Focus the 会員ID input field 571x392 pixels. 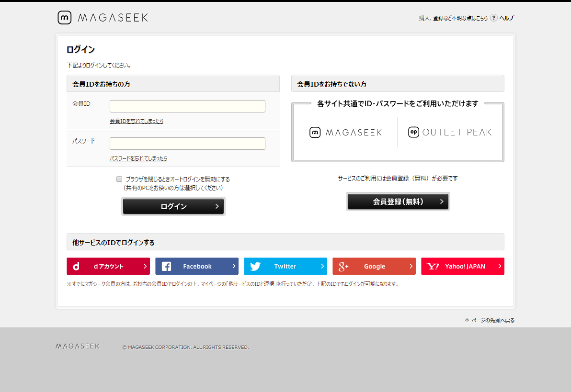[x=187, y=106]
